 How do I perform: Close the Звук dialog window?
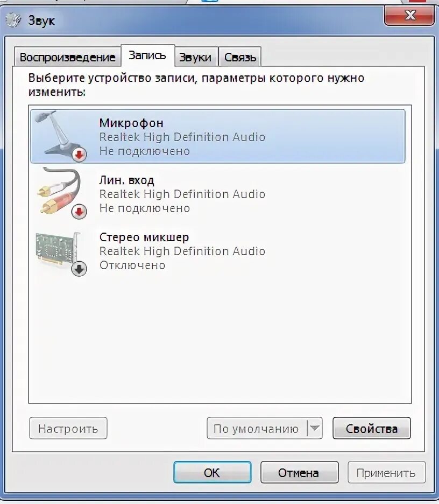click(410, 15)
